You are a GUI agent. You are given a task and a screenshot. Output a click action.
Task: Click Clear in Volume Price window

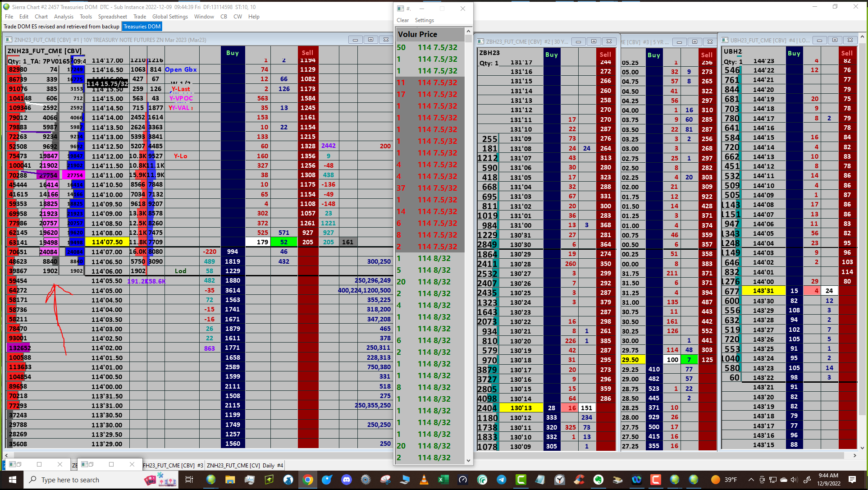402,20
